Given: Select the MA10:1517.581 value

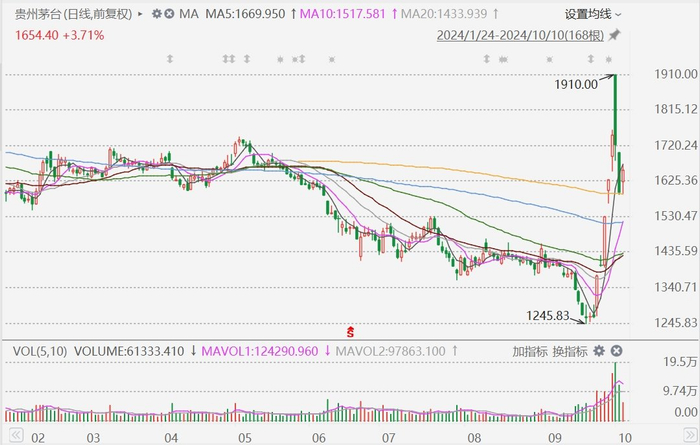Looking at the screenshot, I should point(342,14).
